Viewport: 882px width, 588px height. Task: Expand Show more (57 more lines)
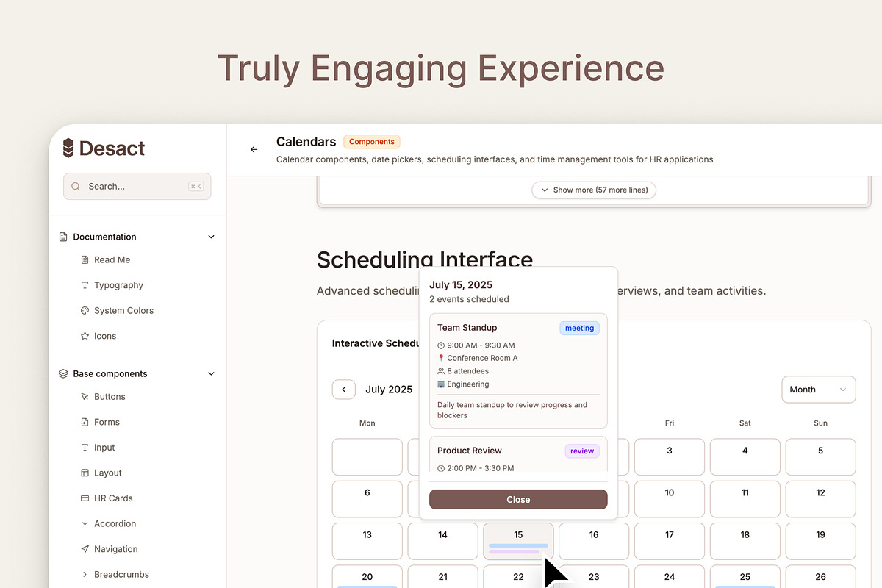coord(594,190)
